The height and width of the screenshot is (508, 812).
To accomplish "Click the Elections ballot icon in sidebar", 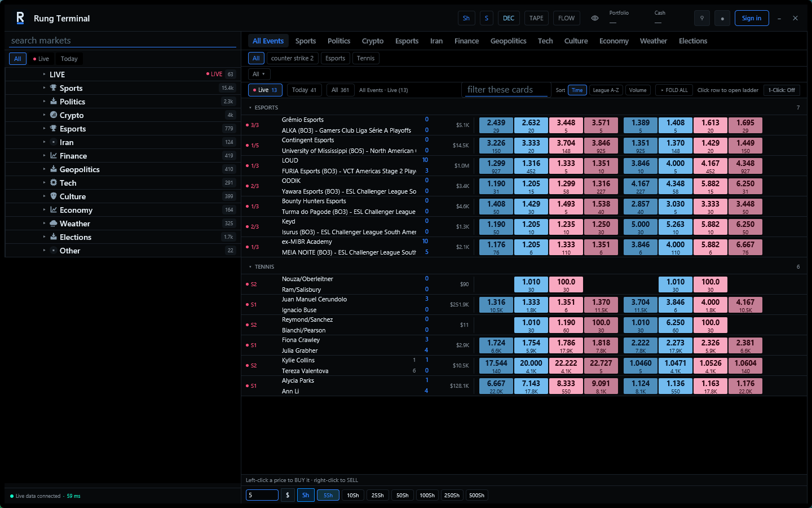I will (x=54, y=237).
